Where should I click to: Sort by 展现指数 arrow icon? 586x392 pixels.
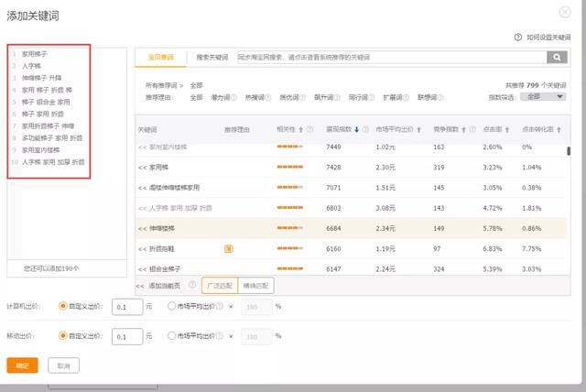point(356,129)
